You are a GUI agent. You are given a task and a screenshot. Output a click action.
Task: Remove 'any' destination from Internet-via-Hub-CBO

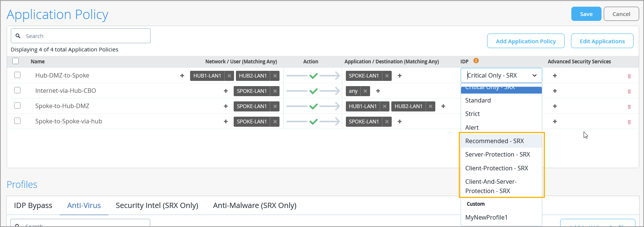tap(365, 91)
